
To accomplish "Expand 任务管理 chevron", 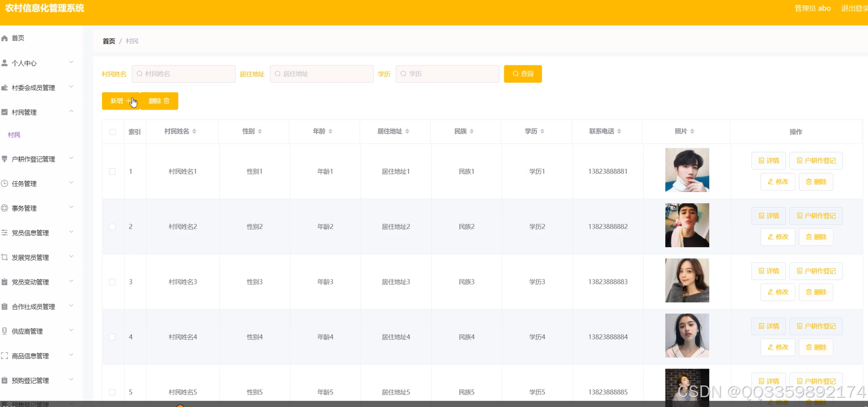I will point(71,183).
